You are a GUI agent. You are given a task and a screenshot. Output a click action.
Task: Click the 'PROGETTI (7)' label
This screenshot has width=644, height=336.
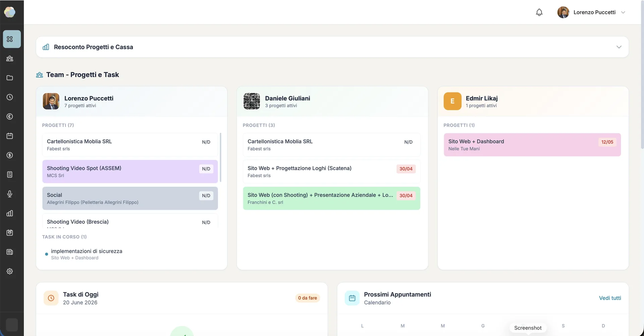58,125
